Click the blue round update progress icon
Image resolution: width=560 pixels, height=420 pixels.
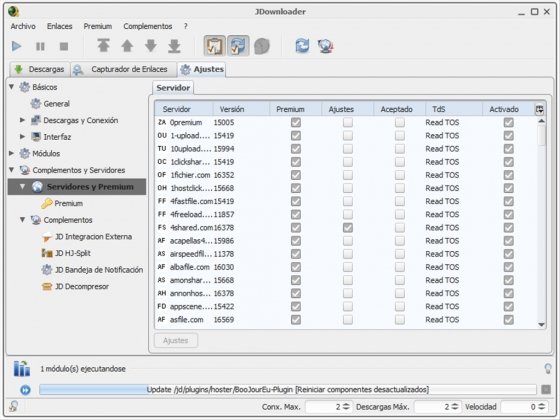tap(25, 390)
